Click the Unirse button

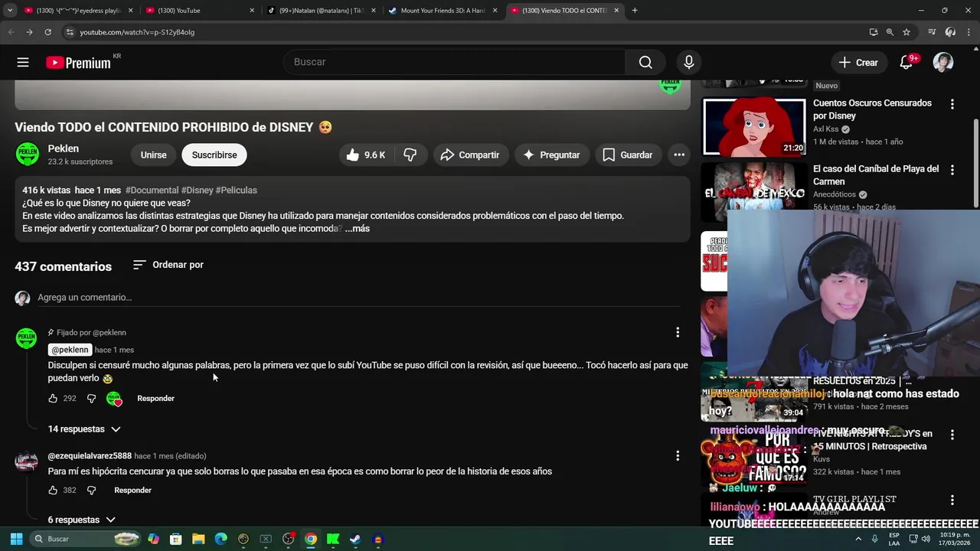[x=153, y=155]
